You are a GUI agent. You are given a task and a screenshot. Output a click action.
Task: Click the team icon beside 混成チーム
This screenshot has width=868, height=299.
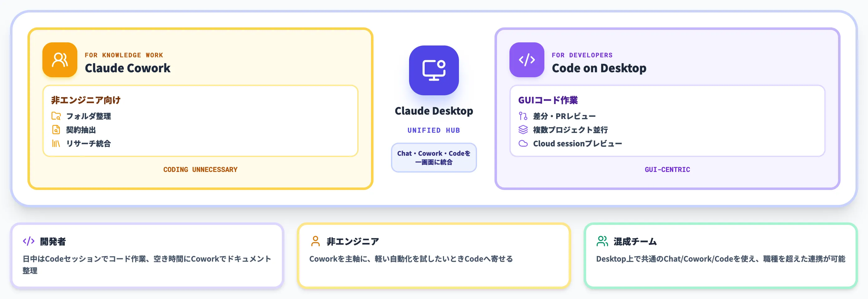[602, 241]
